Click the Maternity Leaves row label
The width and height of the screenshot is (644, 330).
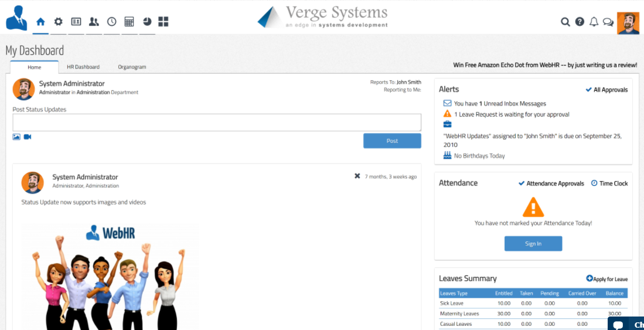(x=459, y=314)
